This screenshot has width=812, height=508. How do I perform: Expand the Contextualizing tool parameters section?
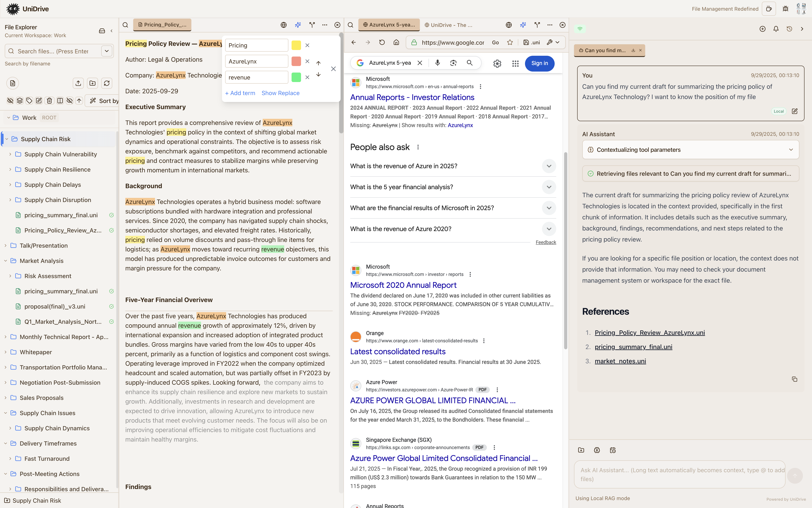pos(791,150)
